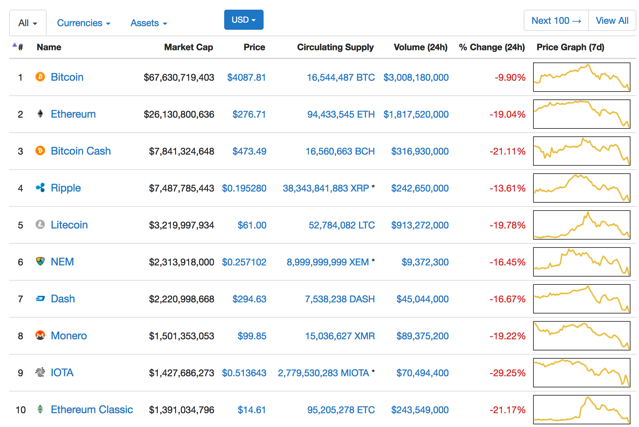Image resolution: width=639 pixels, height=427 pixels.
Task: Click the Ethereum diamond logo icon
Action: 40,114
